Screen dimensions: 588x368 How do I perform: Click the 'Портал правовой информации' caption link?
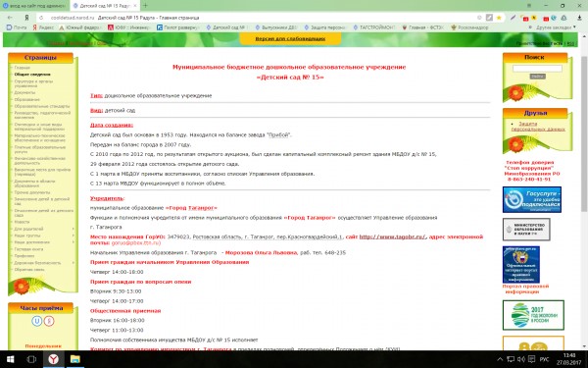(x=525, y=289)
